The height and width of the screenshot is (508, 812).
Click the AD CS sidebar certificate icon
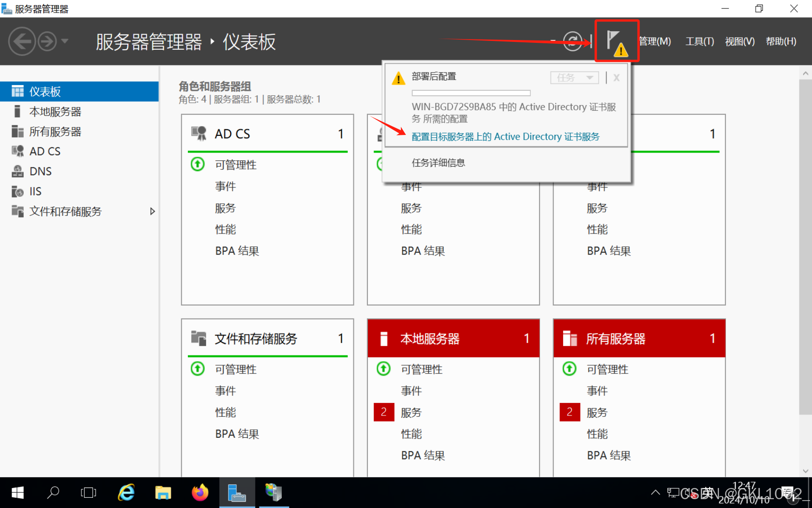coord(18,151)
